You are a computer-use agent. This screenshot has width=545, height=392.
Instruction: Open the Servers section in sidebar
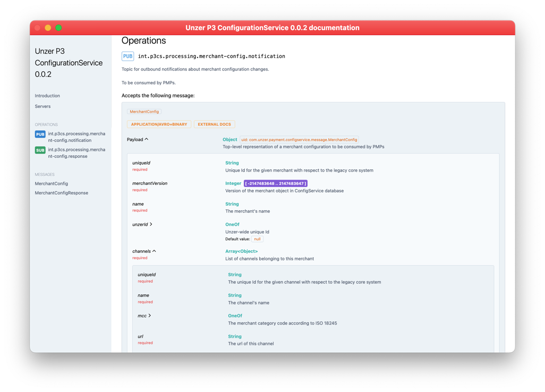pos(42,106)
